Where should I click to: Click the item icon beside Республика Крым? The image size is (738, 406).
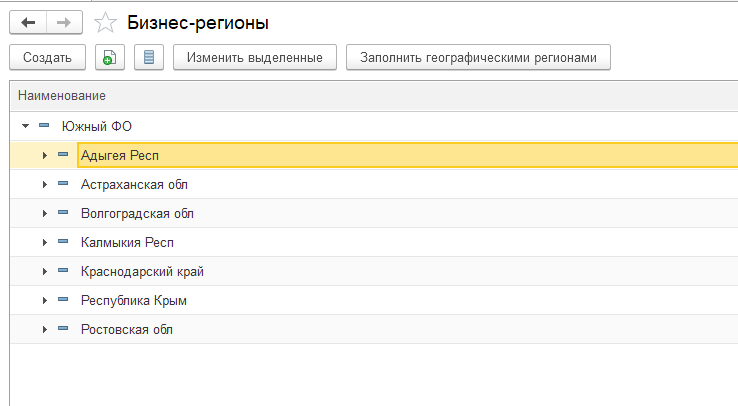coord(63,299)
